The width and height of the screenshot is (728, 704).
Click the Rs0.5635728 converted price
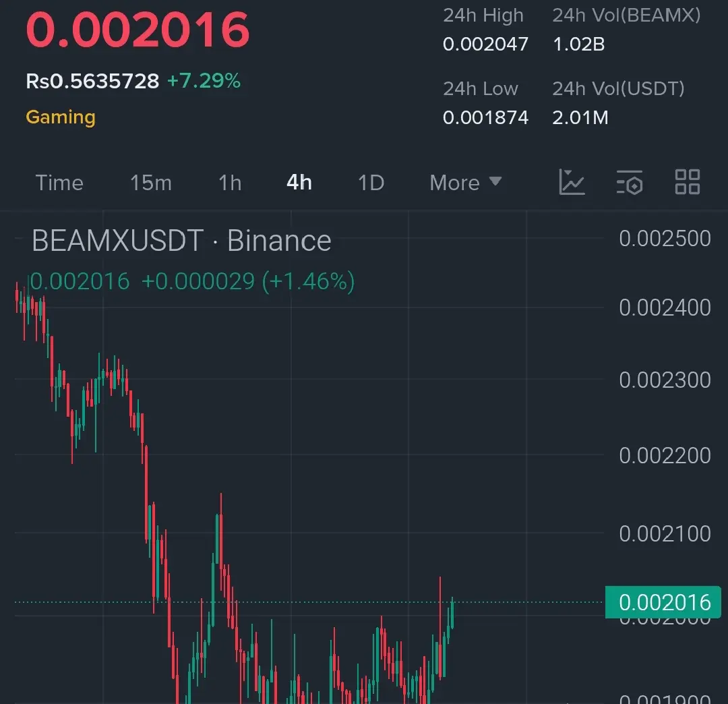pos(92,82)
